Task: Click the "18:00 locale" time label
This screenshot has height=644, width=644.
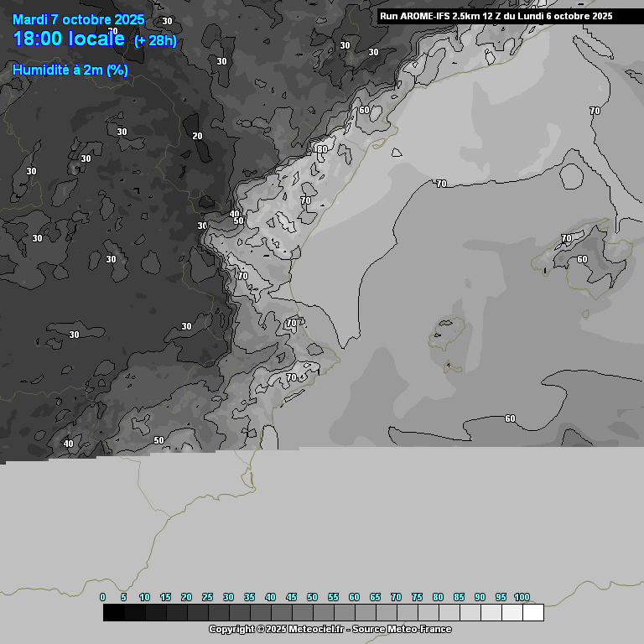Action: [69, 39]
